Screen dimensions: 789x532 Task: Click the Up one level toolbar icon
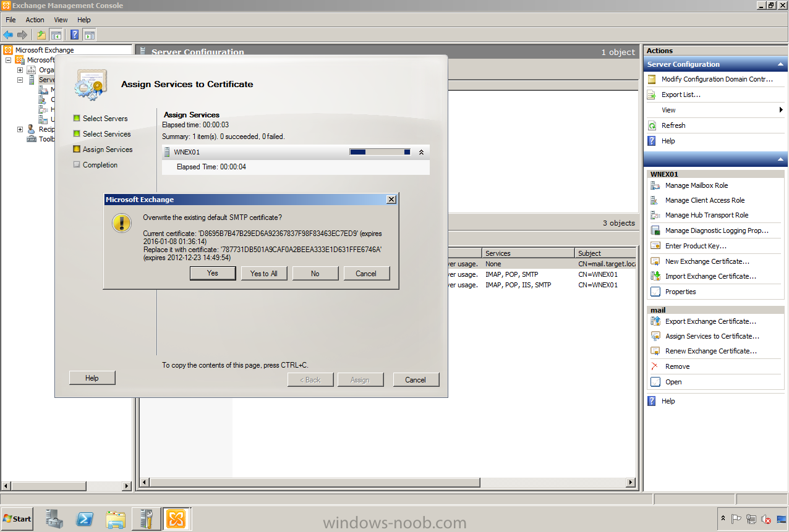point(41,35)
